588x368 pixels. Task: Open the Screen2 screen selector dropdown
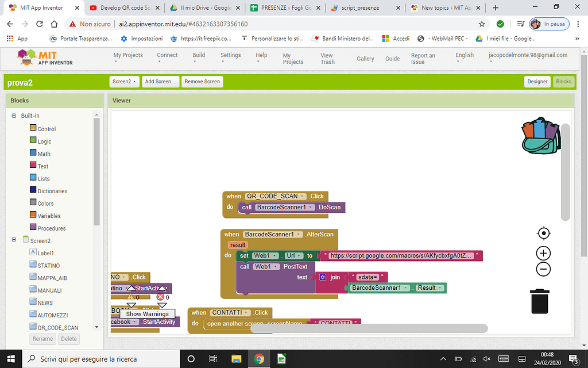tap(124, 81)
